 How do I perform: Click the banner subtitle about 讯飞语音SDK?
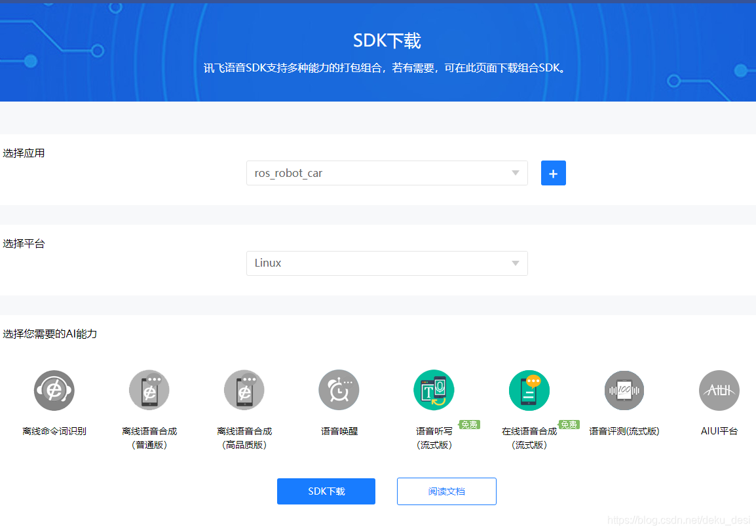[385, 68]
